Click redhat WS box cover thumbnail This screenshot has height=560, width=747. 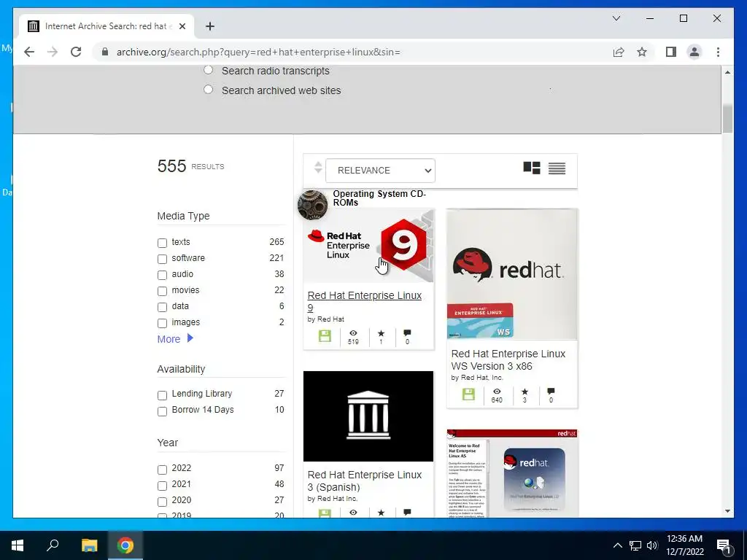point(512,274)
